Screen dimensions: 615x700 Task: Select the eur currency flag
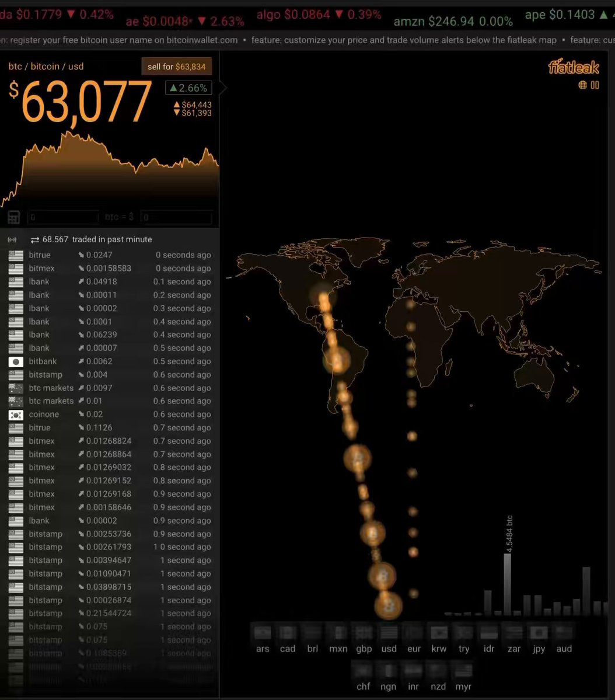414,633
